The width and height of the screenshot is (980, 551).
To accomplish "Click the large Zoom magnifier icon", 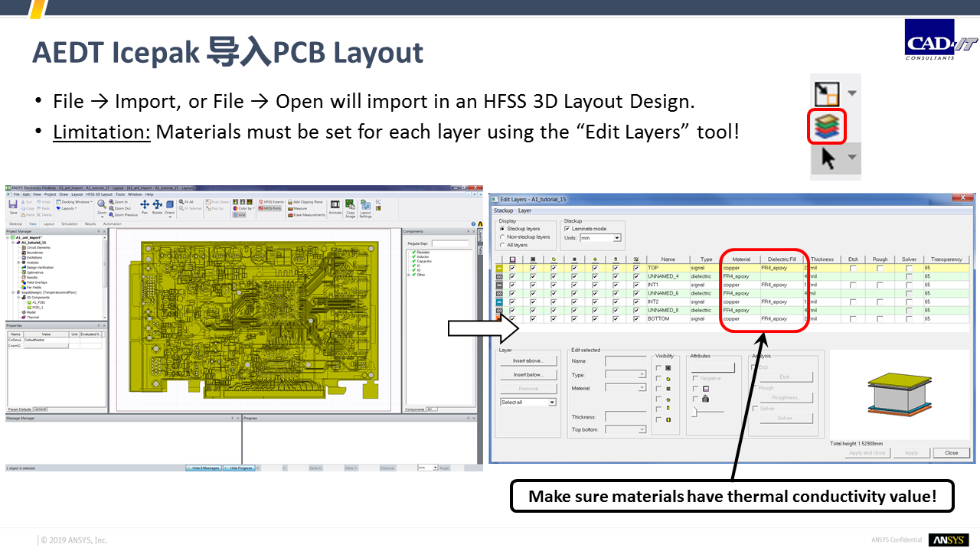I will [102, 204].
